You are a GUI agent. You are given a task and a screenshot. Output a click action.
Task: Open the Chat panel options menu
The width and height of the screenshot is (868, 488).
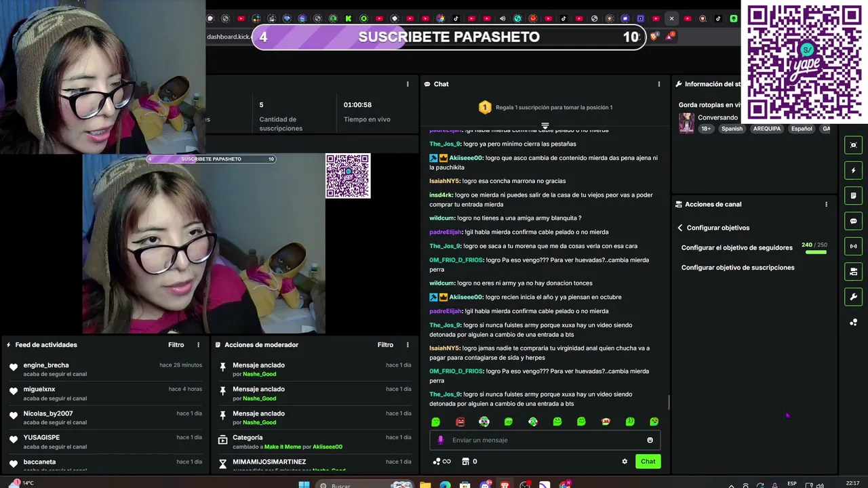click(658, 84)
